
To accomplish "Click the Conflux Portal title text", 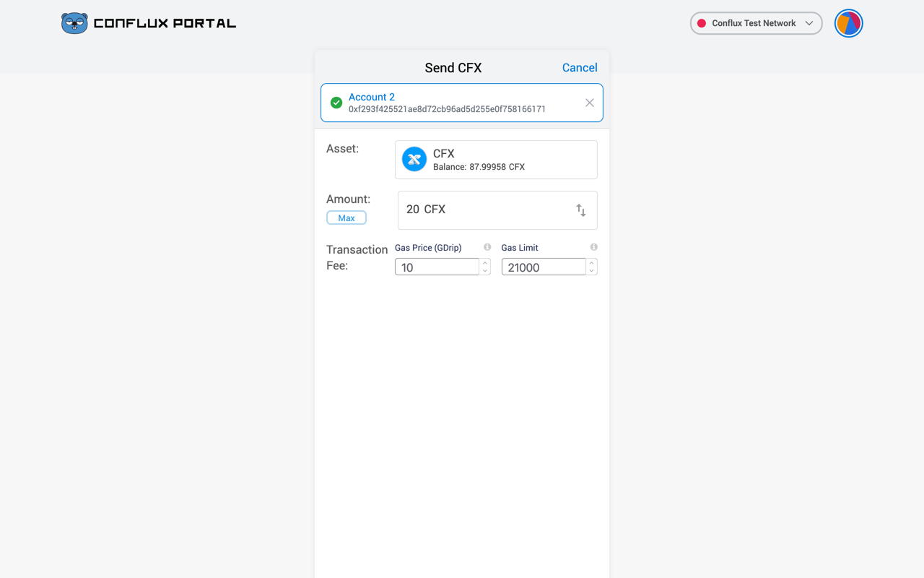I will [165, 23].
